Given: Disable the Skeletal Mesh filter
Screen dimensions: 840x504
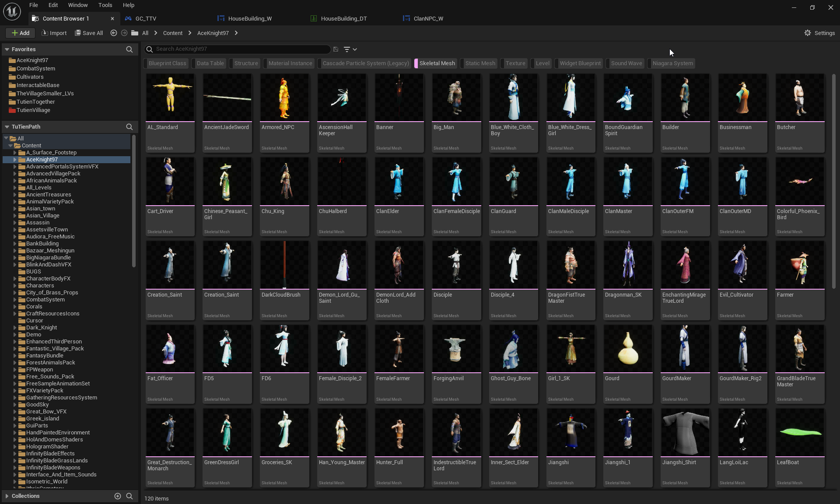Looking at the screenshot, I should point(437,63).
